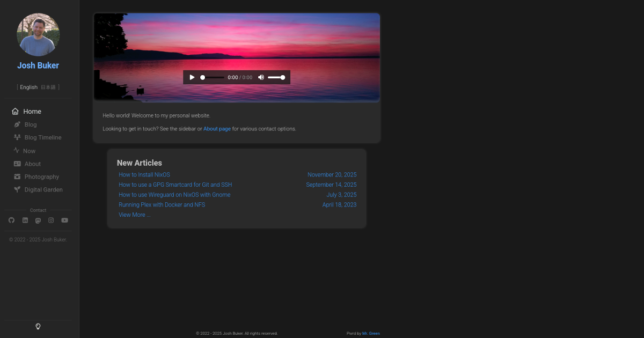Adjust the volume slider handle
The width and height of the screenshot is (644, 338).
[283, 77]
